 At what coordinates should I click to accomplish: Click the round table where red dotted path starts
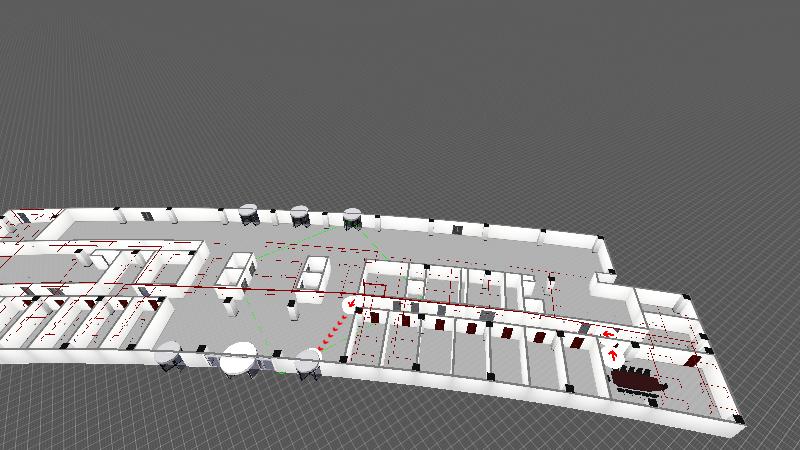coord(307,360)
